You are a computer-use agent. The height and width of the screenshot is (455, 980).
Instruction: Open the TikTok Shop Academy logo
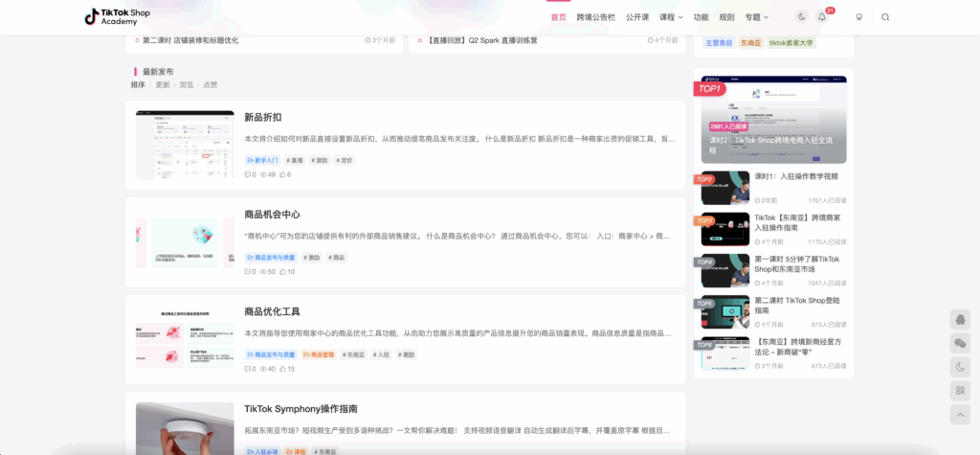118,17
